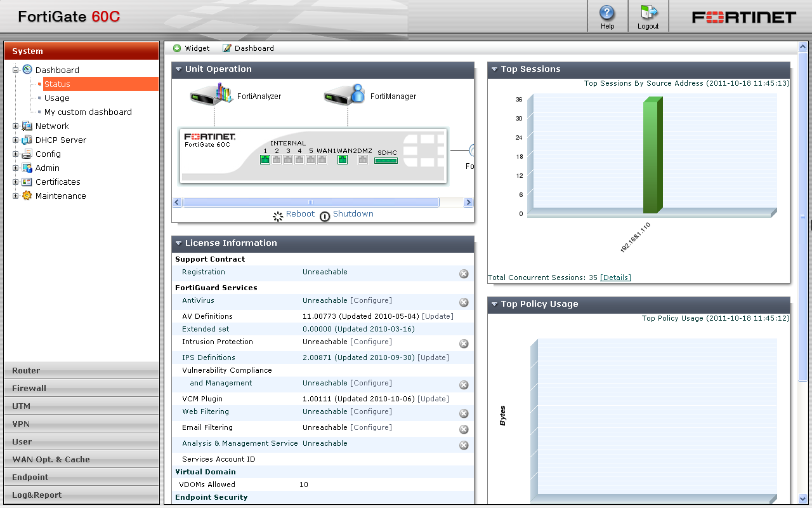Open the Log&Report menu section
The image size is (812, 508).
[82, 495]
